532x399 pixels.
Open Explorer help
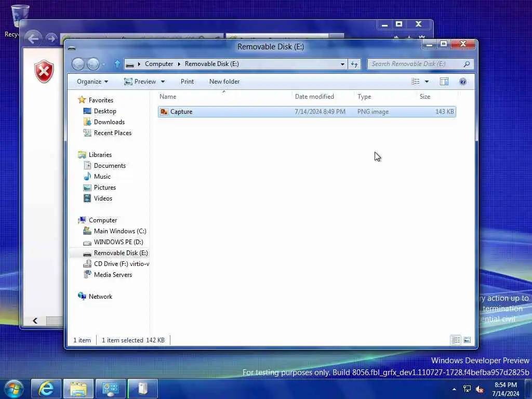pyautogui.click(x=463, y=82)
